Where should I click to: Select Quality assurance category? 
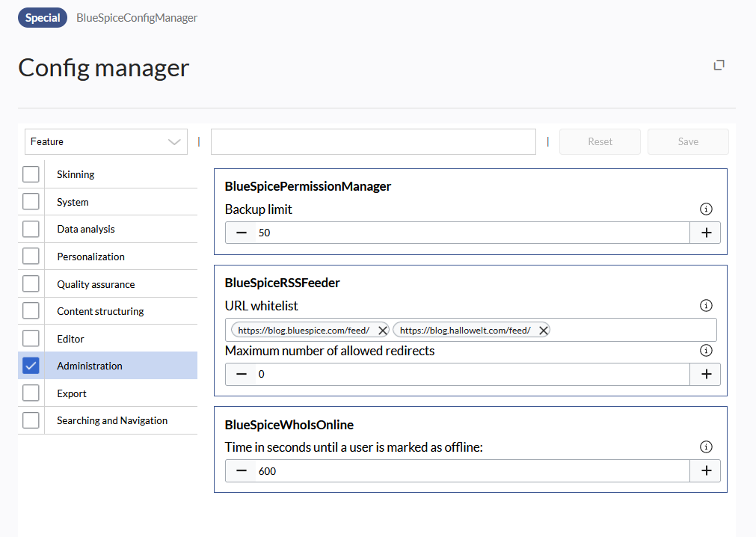[96, 284]
